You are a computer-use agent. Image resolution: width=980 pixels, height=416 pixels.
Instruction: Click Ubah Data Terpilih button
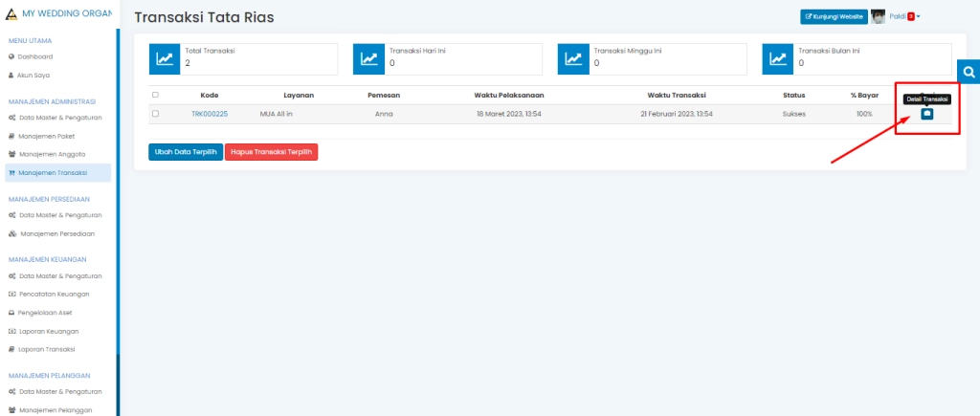(186, 152)
